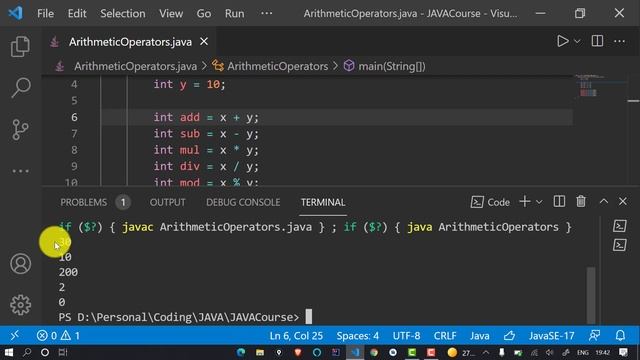Open Windows Start menu
640x360 pixels.
click(x=8, y=352)
